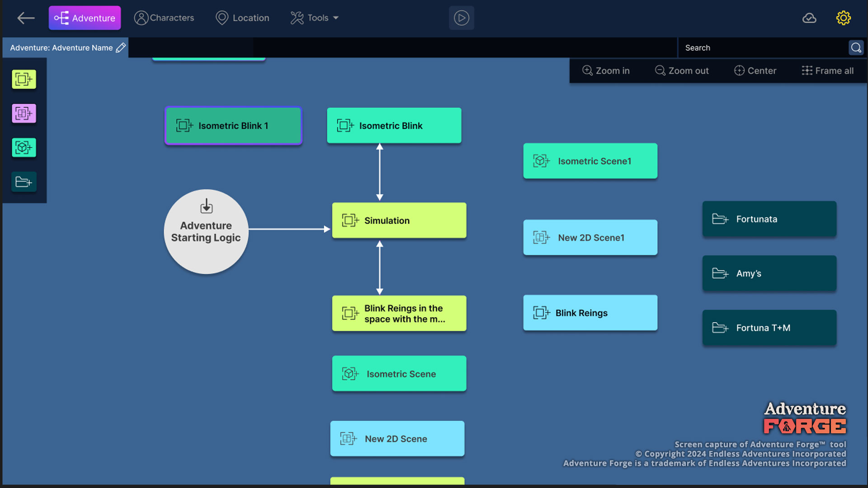Add folder from sidebar dark icon
This screenshot has width=868, height=488.
coord(24,182)
